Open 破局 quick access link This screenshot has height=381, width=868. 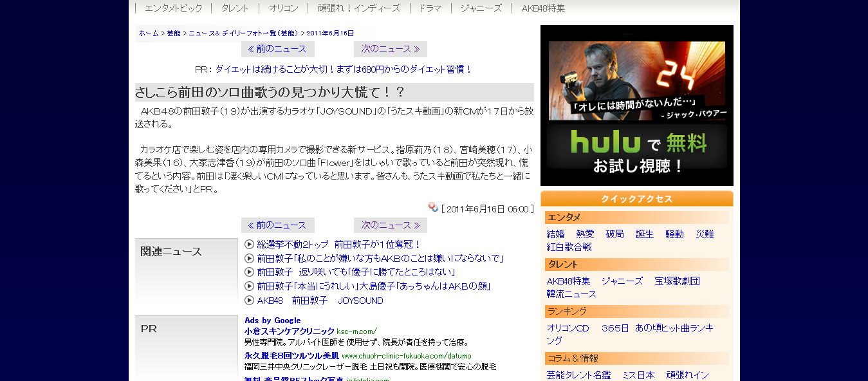point(615,234)
